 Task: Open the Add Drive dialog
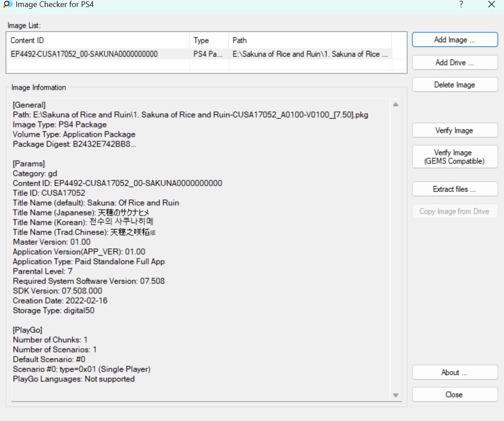[454, 63]
